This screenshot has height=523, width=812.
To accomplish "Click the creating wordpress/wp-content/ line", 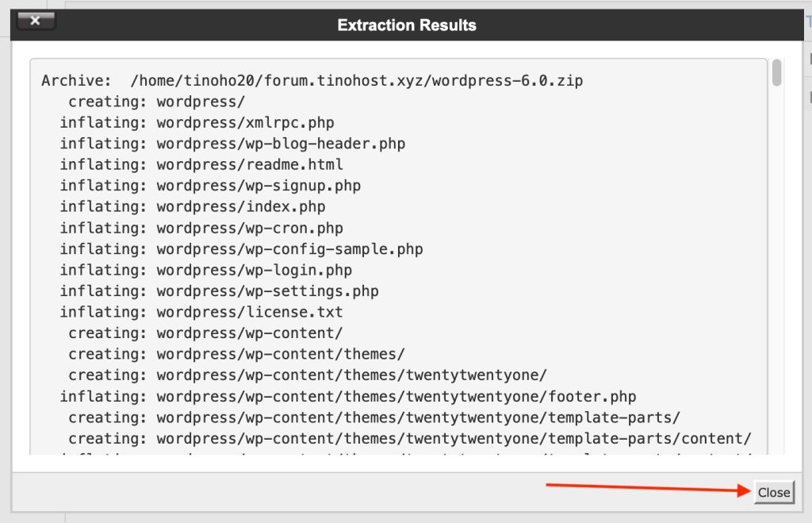I will [x=205, y=333].
